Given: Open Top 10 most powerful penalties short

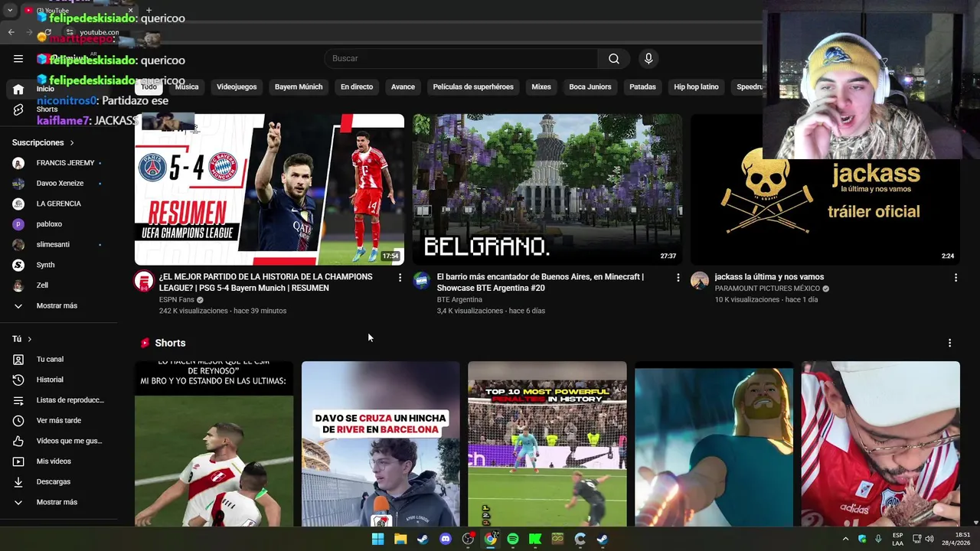Looking at the screenshot, I should coord(547,444).
